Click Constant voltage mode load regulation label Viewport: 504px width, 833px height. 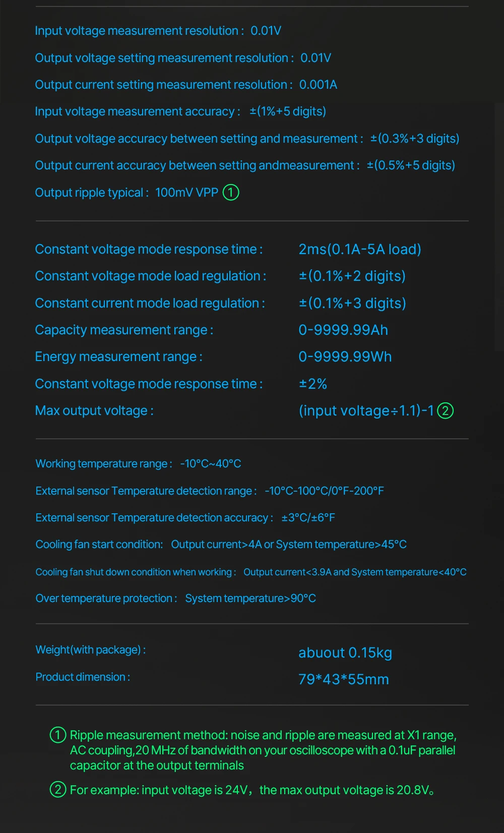click(x=150, y=276)
